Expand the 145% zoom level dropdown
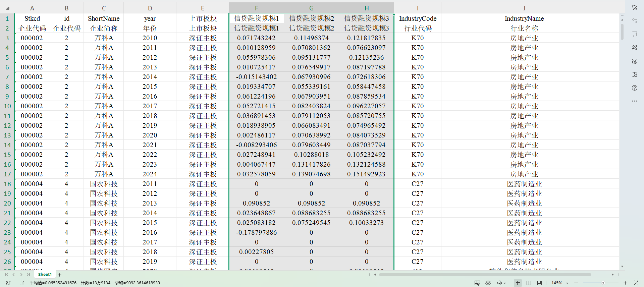644x287 pixels. point(567,283)
